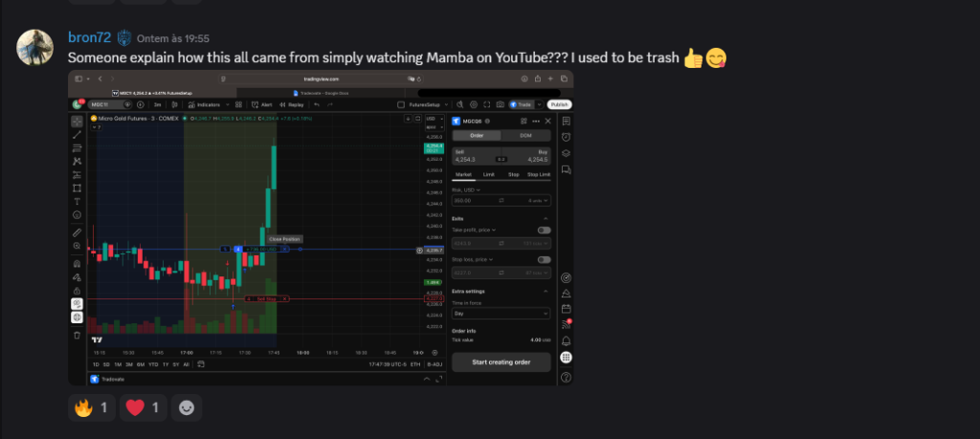Open bron72's user avatar

point(34,47)
